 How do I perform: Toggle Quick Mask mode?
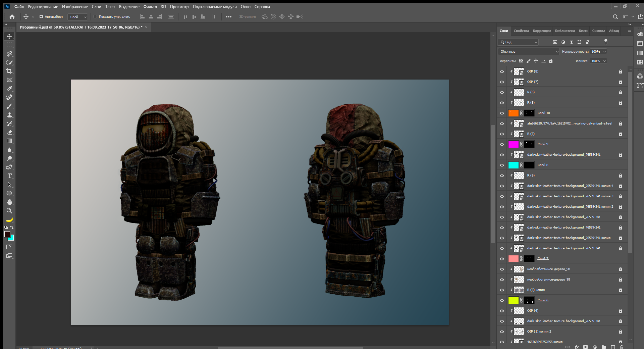pos(9,247)
